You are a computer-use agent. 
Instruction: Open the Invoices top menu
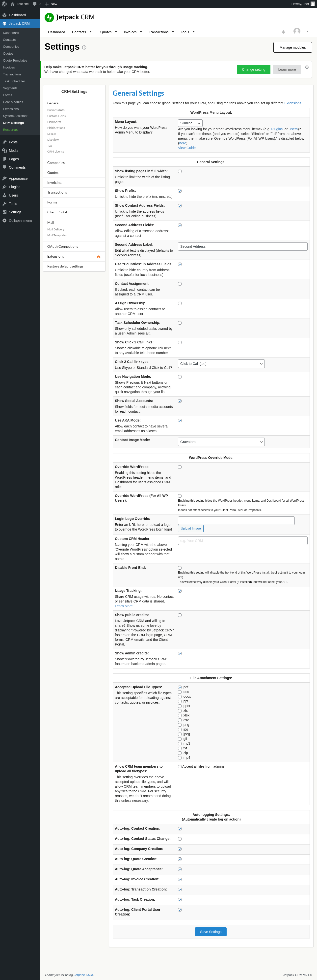click(x=132, y=32)
